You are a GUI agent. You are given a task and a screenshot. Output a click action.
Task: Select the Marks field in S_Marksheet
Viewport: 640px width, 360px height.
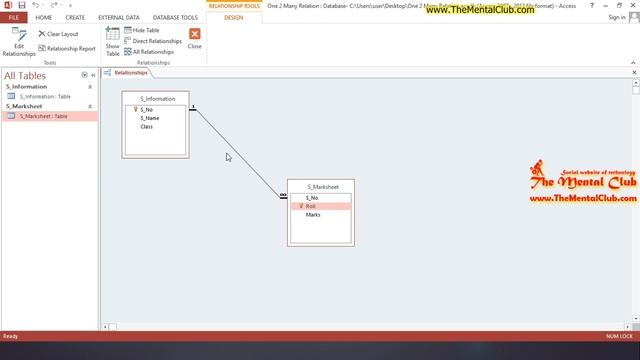(320, 215)
